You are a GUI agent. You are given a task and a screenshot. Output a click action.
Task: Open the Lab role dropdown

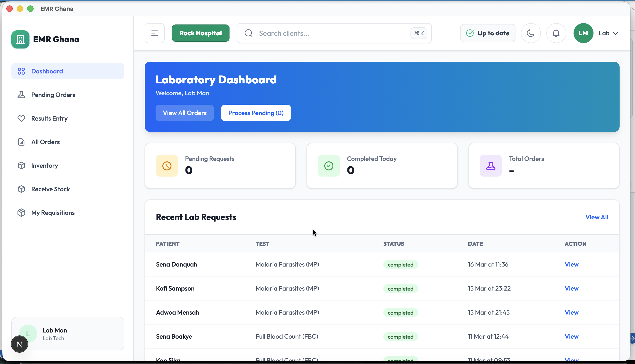[x=608, y=33]
